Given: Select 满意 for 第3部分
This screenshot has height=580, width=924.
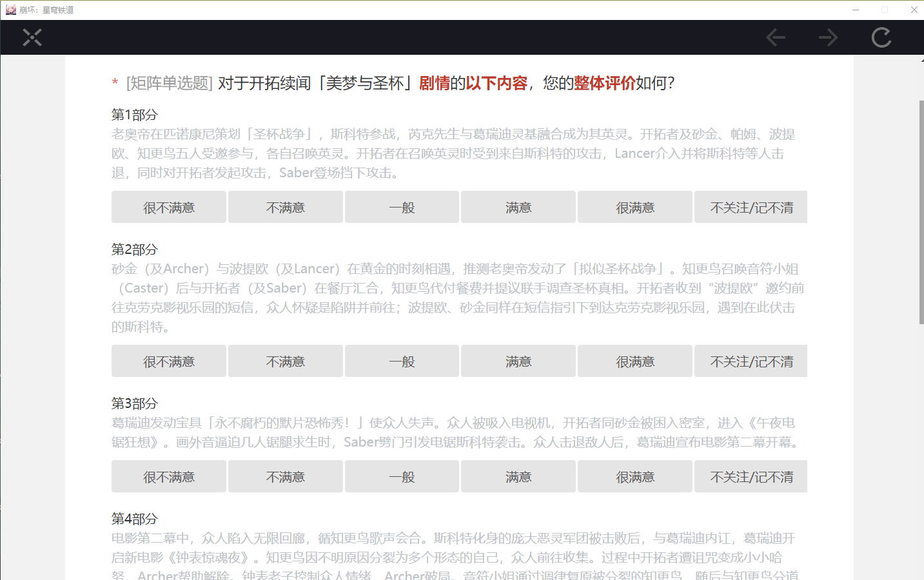Looking at the screenshot, I should click(x=518, y=477).
